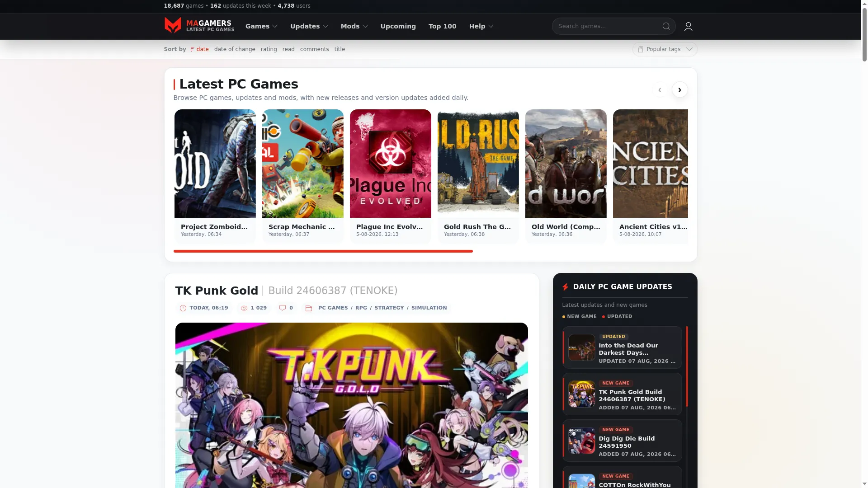868x488 pixels.
Task: Open Dig Dig Die Build 24591950 link
Action: point(627,442)
